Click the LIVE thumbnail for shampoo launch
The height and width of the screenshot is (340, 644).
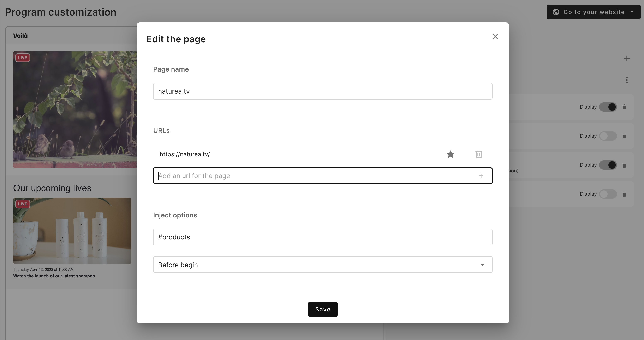72,231
